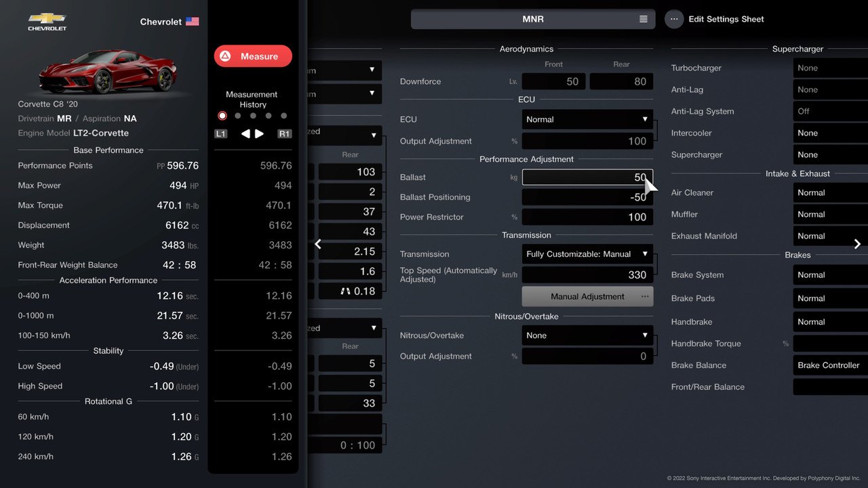The height and width of the screenshot is (488, 868).
Task: Click the Manual Adjustment button
Action: 587,296
